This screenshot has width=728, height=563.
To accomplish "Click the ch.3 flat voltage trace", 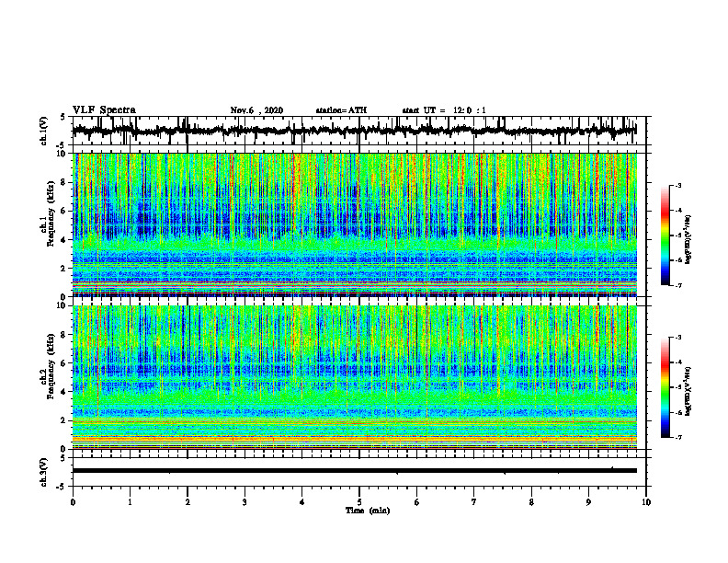I will (x=354, y=471).
